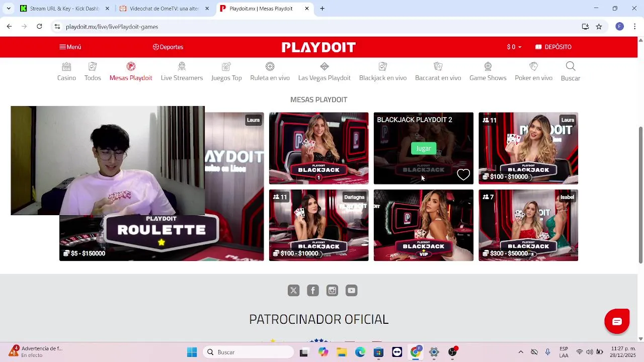Open Ruleta en vivo category
This screenshot has width=644, height=362.
(x=270, y=71)
